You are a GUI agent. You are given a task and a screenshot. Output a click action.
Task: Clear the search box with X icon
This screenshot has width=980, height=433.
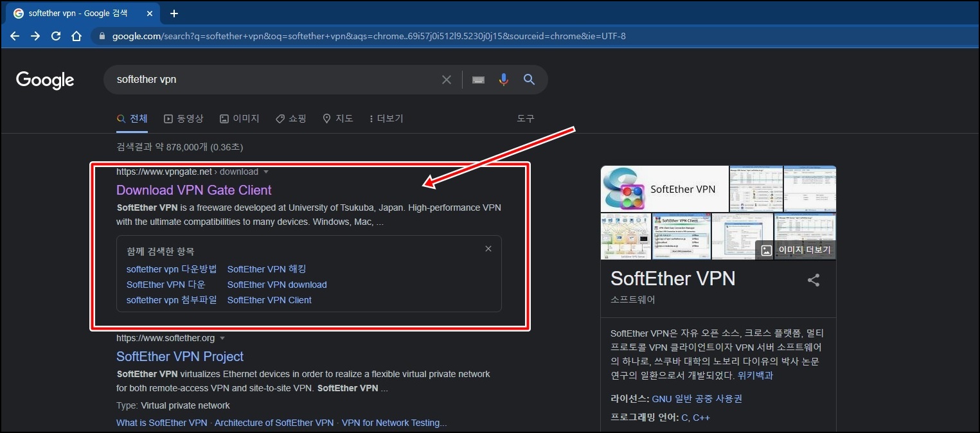coord(447,80)
